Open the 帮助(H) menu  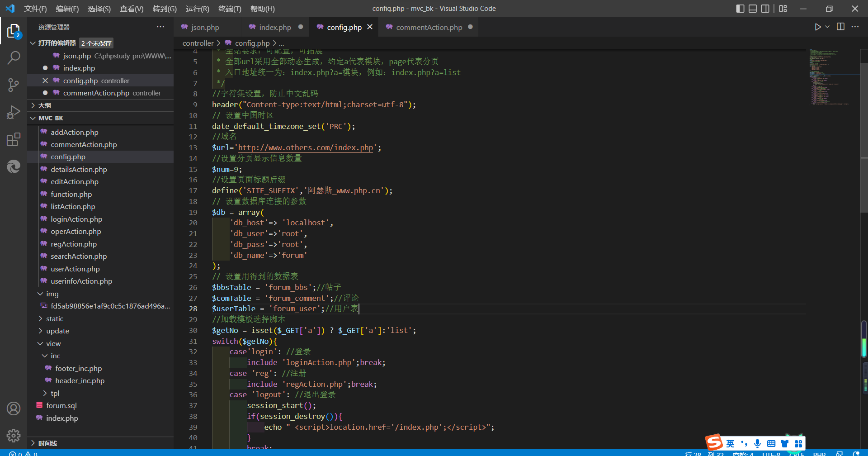point(262,9)
